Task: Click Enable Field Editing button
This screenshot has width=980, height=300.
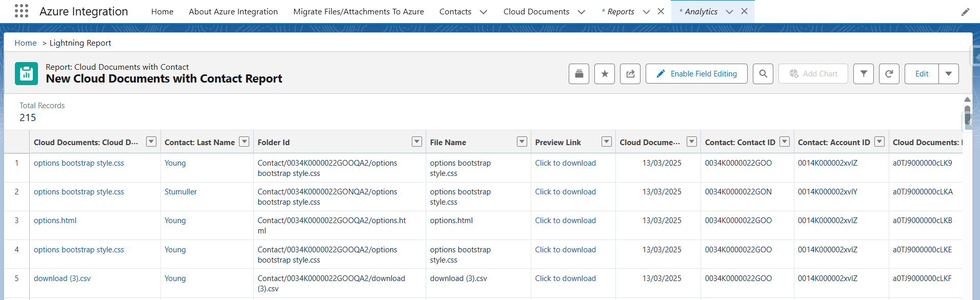Action: tap(696, 74)
